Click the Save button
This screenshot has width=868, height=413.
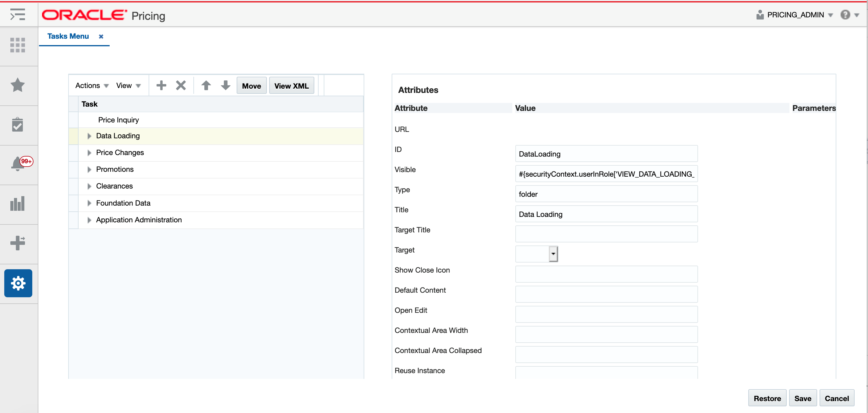pos(802,398)
